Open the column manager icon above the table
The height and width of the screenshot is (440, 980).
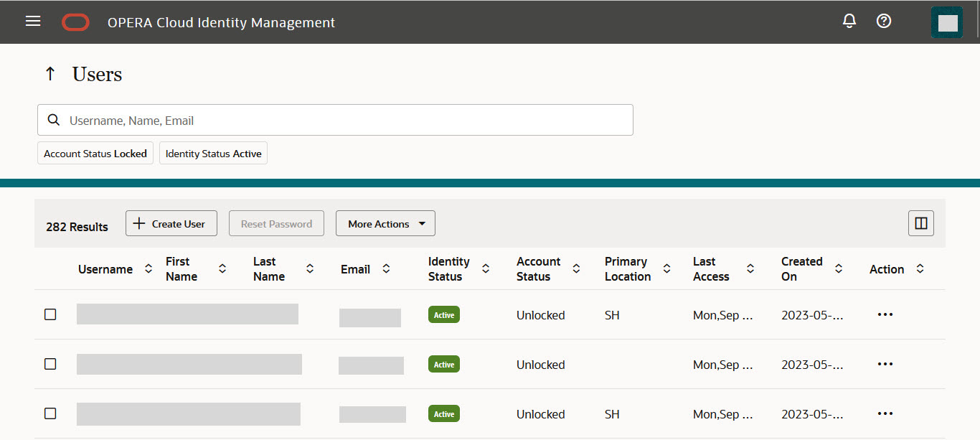pos(920,223)
